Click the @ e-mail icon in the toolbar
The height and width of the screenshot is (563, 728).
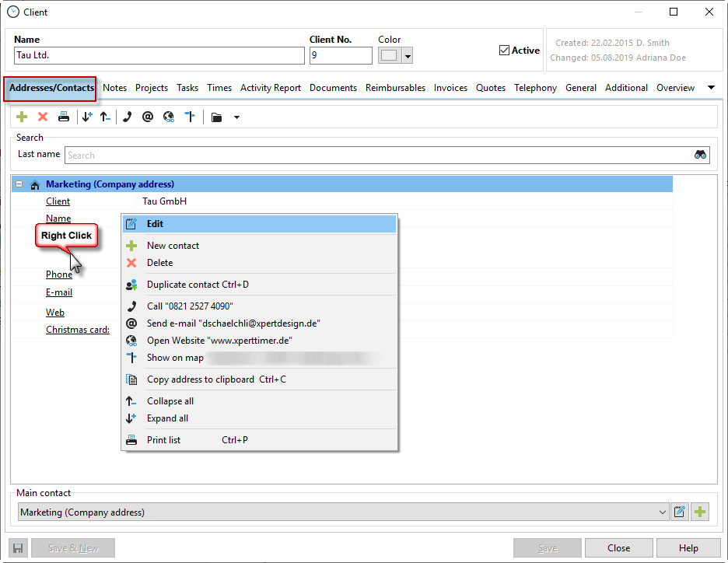(148, 117)
